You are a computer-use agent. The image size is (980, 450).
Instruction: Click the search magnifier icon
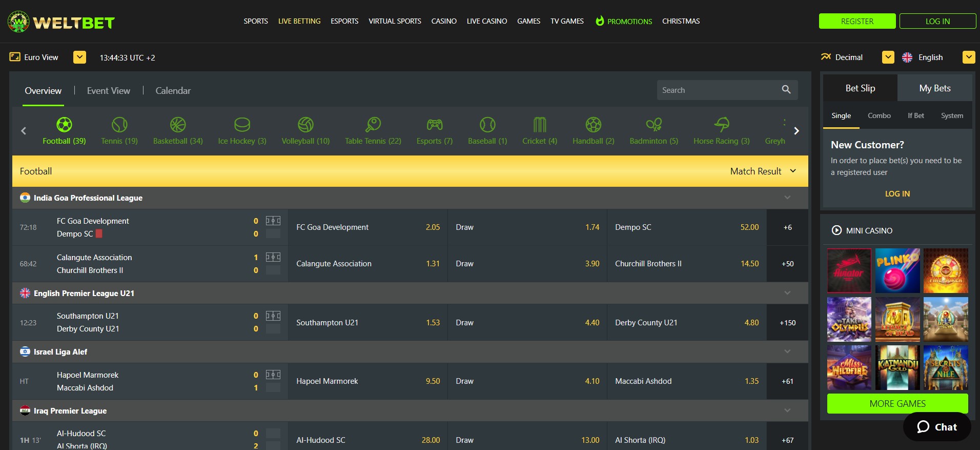[x=786, y=90]
